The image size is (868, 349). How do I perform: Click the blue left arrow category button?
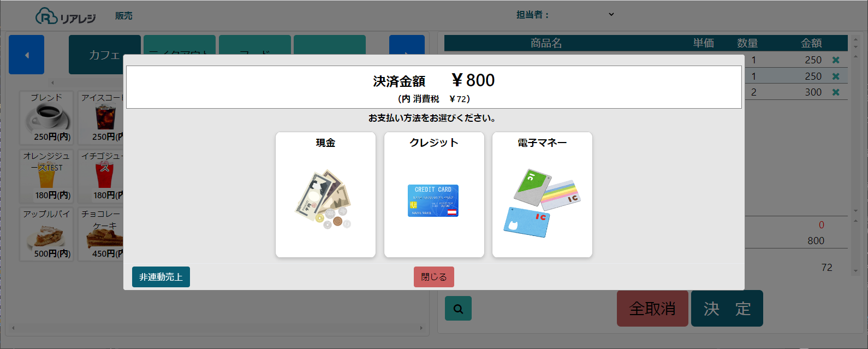[26, 55]
